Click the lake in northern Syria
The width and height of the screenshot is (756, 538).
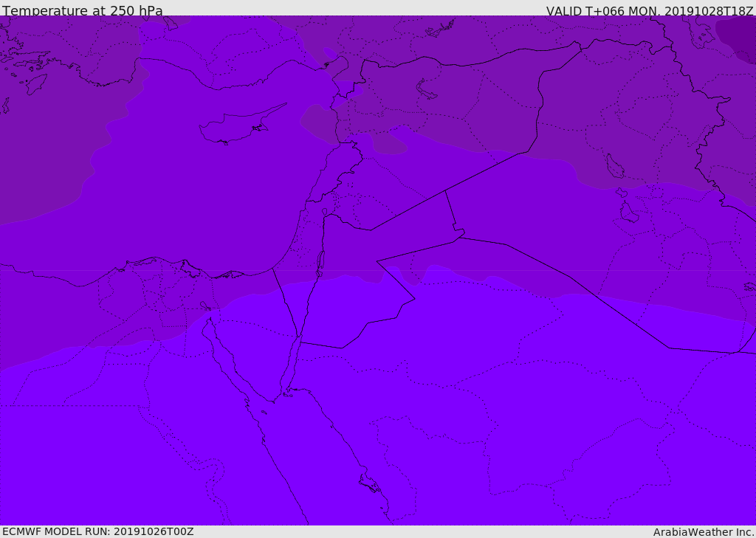[x=425, y=90]
